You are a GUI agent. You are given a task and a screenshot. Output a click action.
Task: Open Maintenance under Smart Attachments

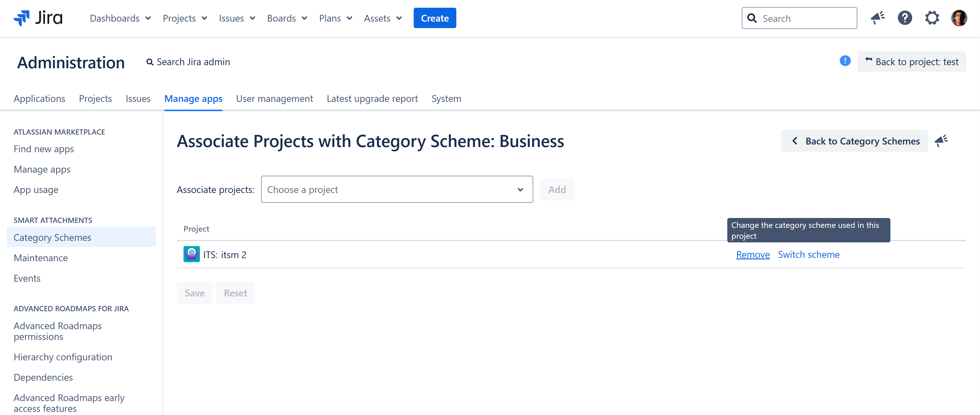[x=41, y=258]
